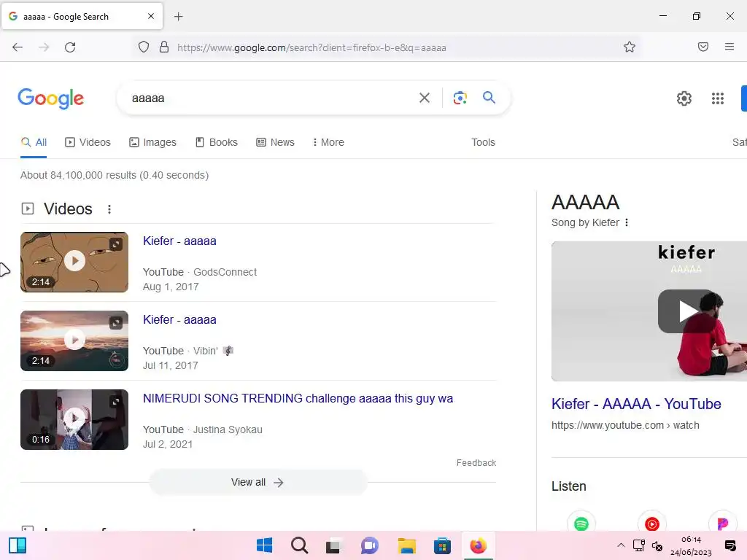Switch to the News search tab
This screenshot has height=560, width=747.
[275, 142]
